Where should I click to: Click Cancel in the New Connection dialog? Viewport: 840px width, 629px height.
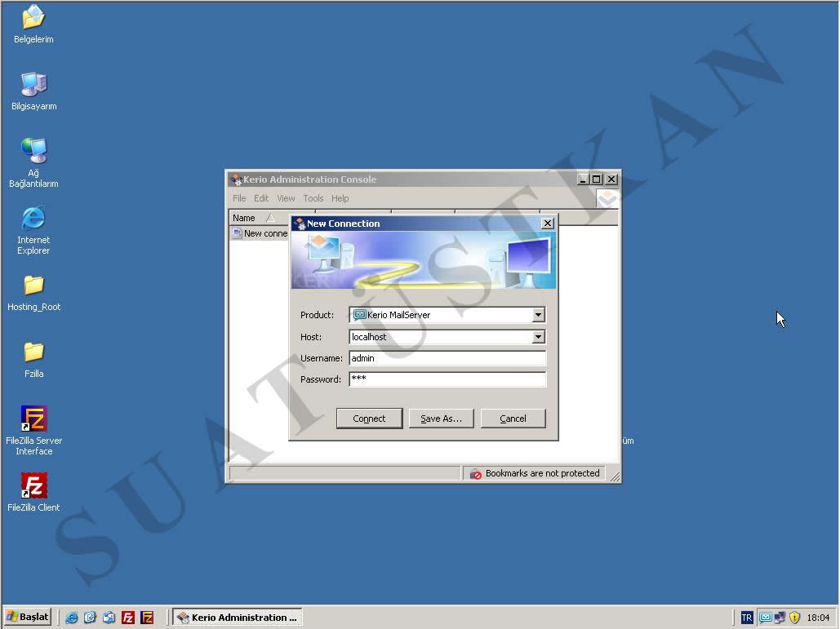pos(513,419)
